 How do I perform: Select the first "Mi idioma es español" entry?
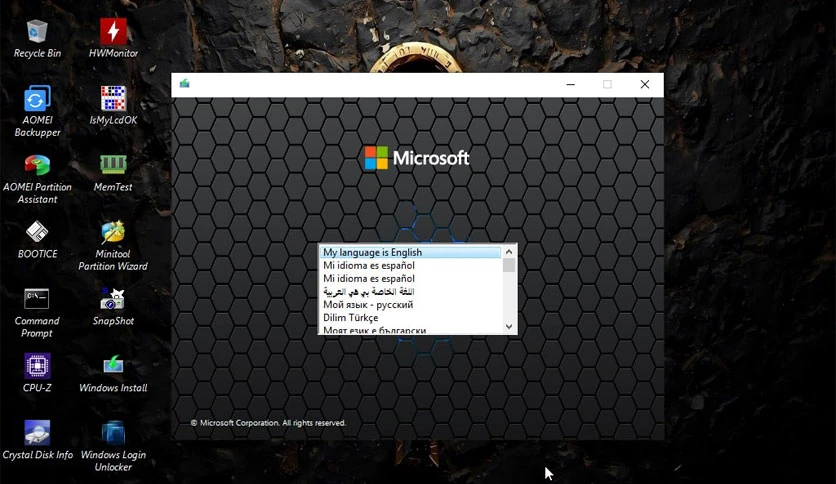(411, 265)
